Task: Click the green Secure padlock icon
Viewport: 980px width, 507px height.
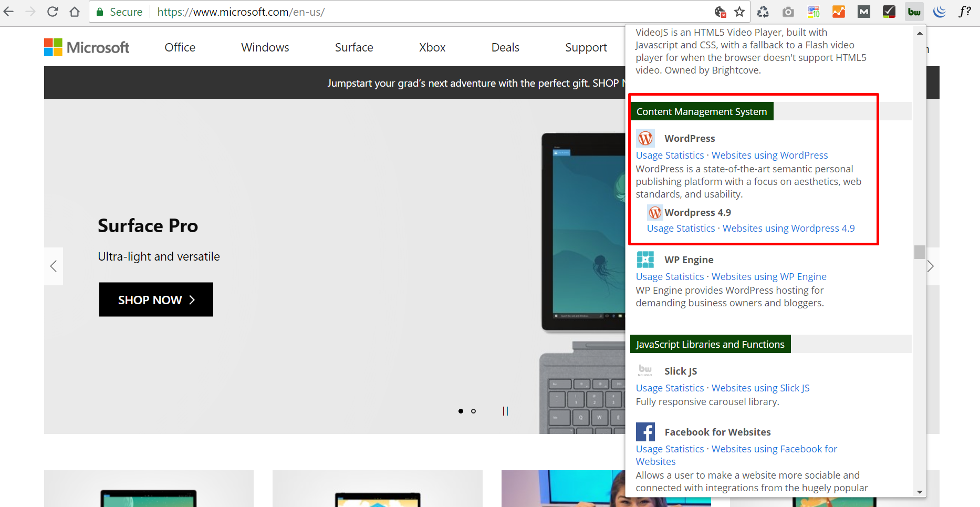Action: (100, 12)
